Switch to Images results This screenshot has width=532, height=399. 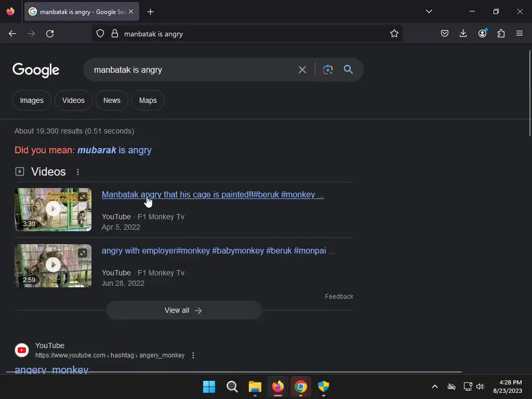click(x=32, y=100)
